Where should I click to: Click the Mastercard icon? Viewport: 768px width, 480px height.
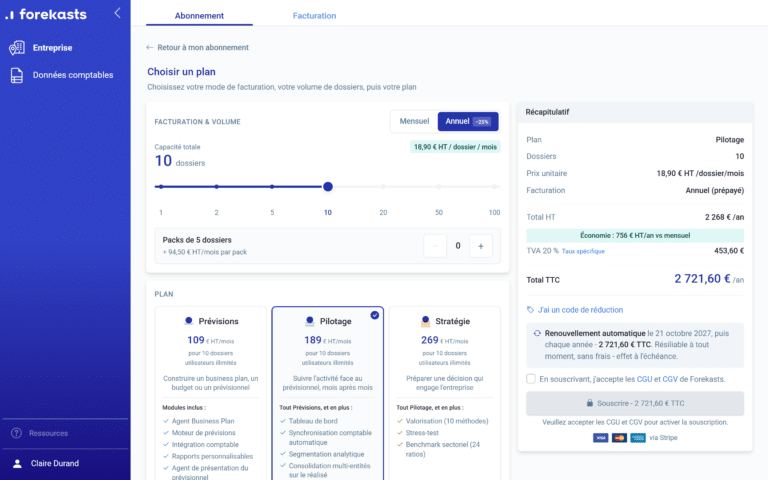[619, 438]
